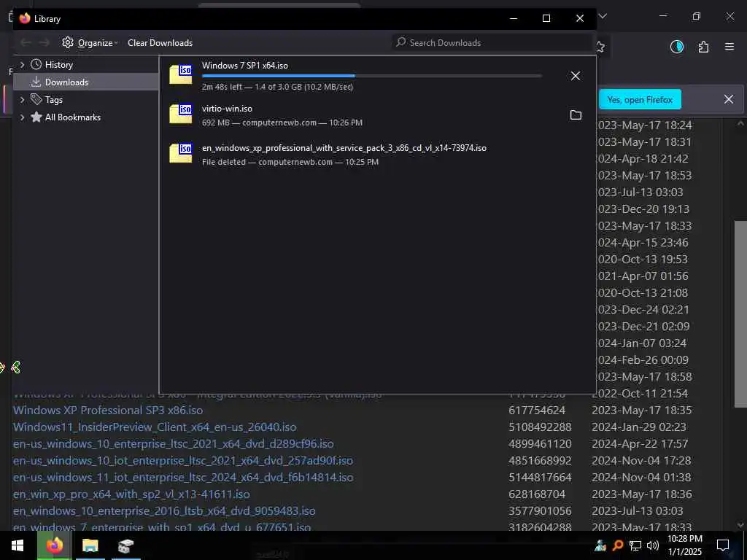
Task: Expand the All Bookmarks tree item
Action: [22, 117]
